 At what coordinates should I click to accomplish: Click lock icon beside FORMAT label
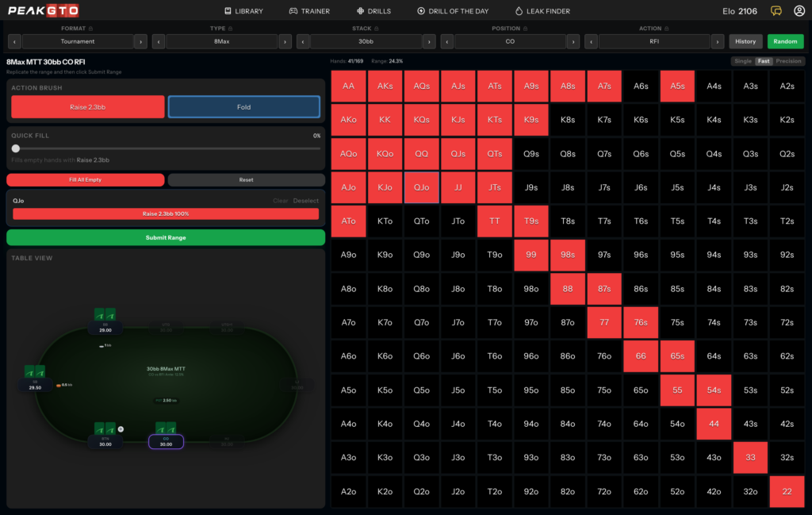[x=90, y=29]
